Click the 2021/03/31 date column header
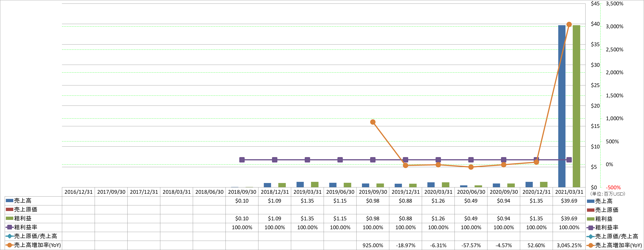This screenshot has width=644, height=250. point(569,192)
